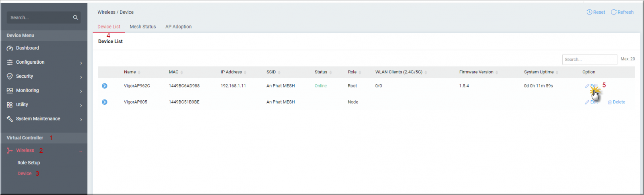Click the MAC cell 1449BC51B9BE
644x195 pixels.
tap(184, 102)
